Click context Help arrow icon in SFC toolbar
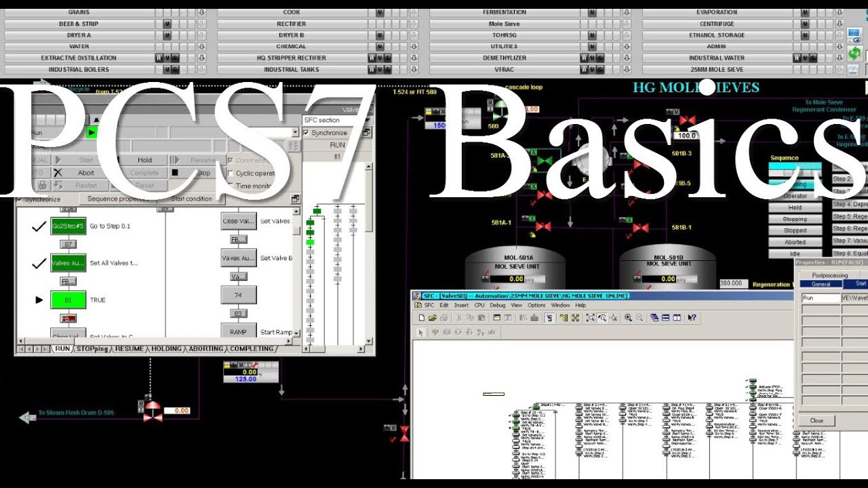The width and height of the screenshot is (868, 488). click(692, 317)
